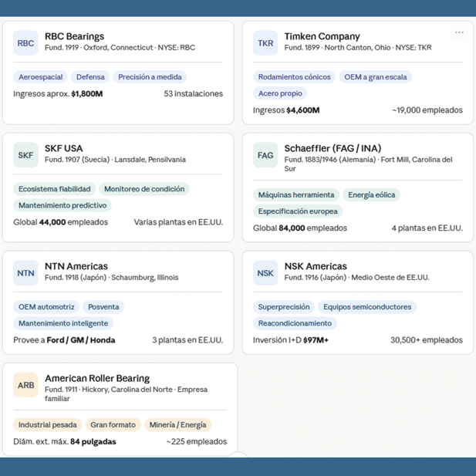Click the Rodamientos cónicos tag
Screen dimensions: 476x476
(x=293, y=77)
